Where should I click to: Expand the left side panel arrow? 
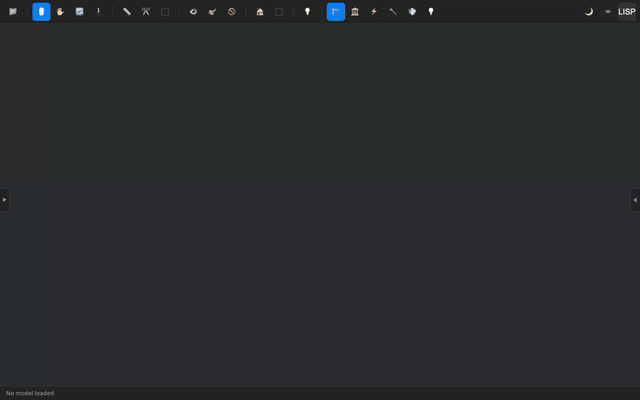pos(4,200)
